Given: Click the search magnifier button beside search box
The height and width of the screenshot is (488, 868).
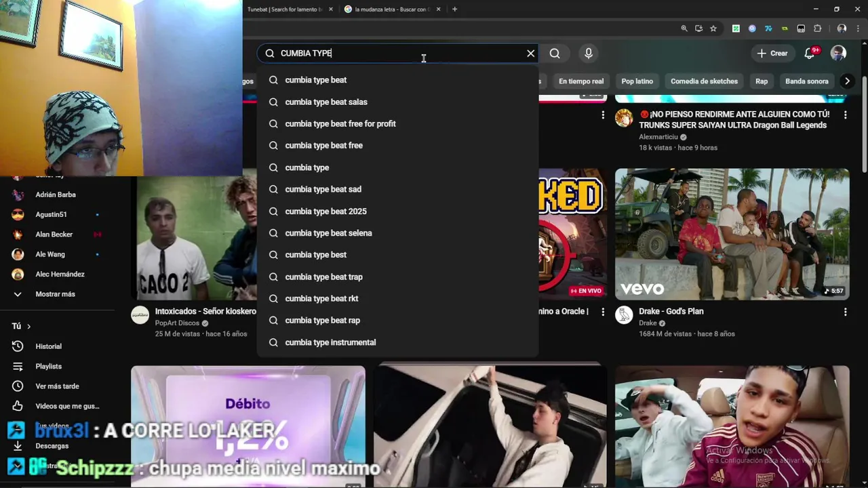Looking at the screenshot, I should click(555, 54).
